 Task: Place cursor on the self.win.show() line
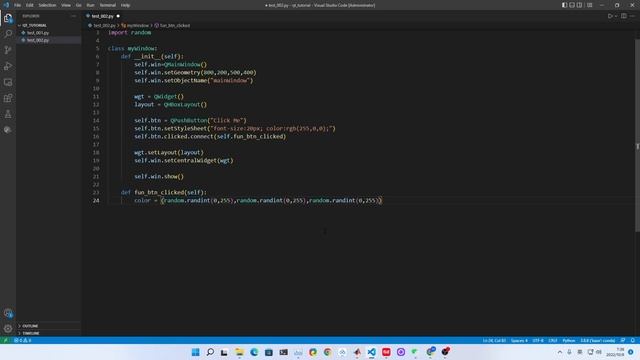(x=159, y=176)
